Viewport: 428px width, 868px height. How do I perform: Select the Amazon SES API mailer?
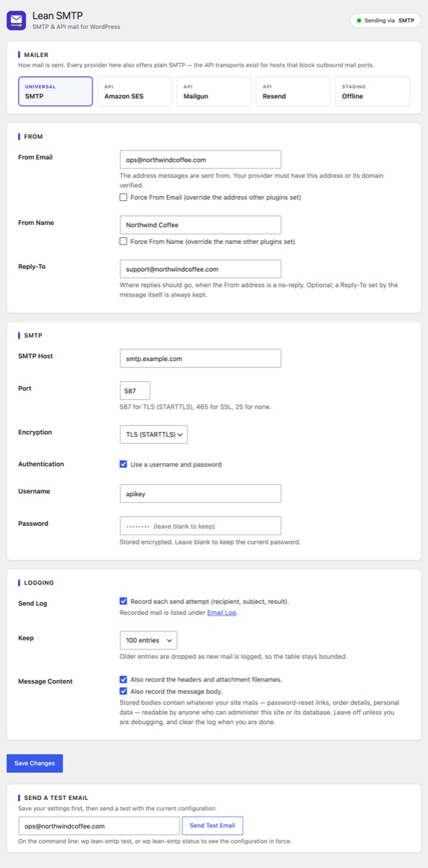134,91
